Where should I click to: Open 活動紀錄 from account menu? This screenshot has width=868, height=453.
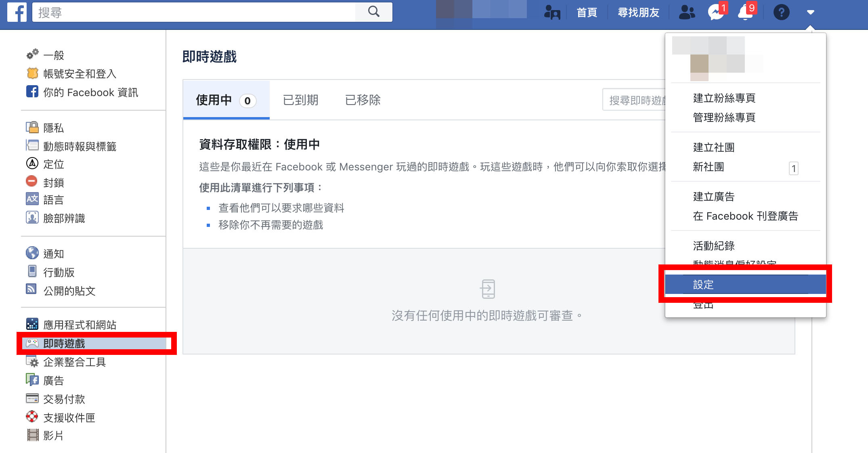714,245
